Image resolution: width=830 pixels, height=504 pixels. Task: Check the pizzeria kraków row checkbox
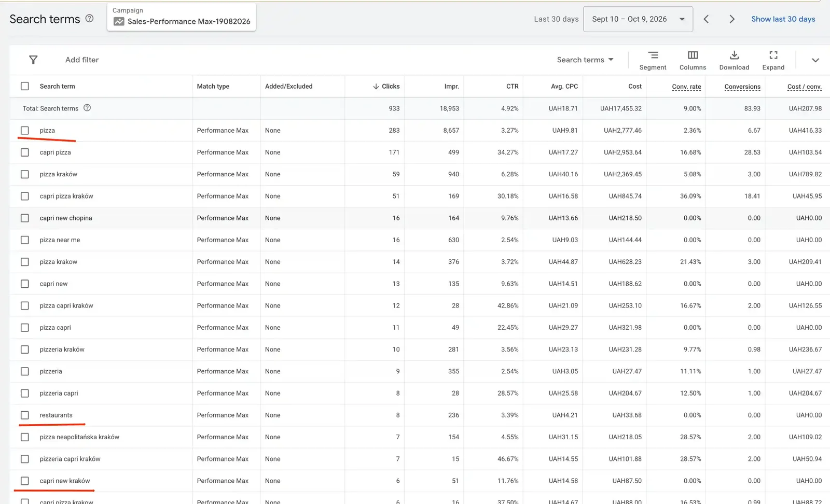pyautogui.click(x=25, y=349)
